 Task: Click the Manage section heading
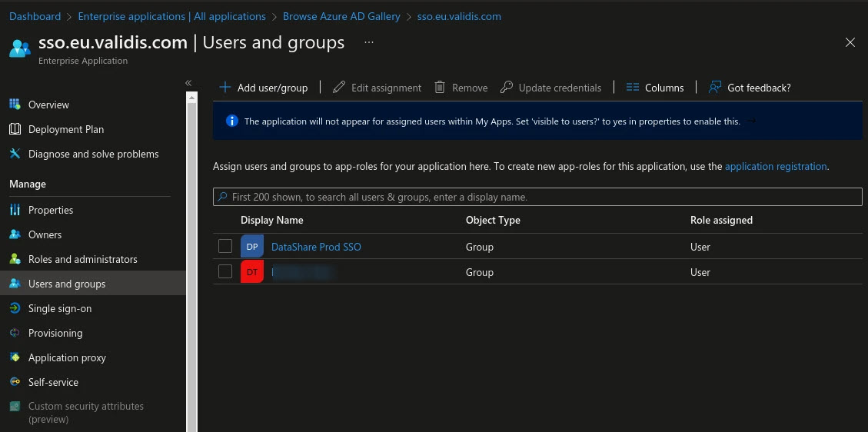pyautogui.click(x=28, y=184)
